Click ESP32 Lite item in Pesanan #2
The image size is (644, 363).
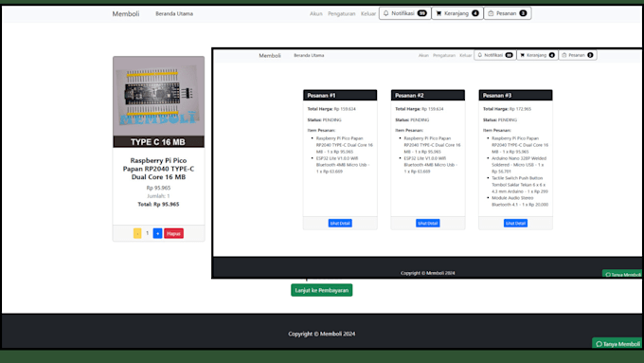pyautogui.click(x=430, y=164)
